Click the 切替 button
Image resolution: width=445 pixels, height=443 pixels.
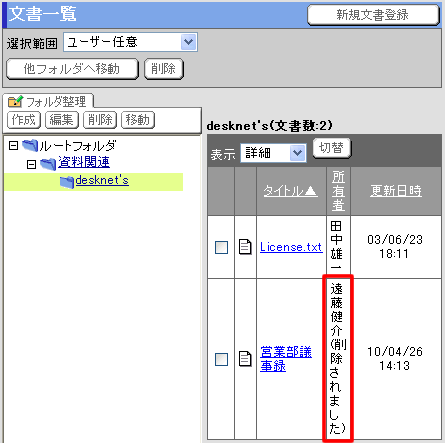pyautogui.click(x=332, y=148)
